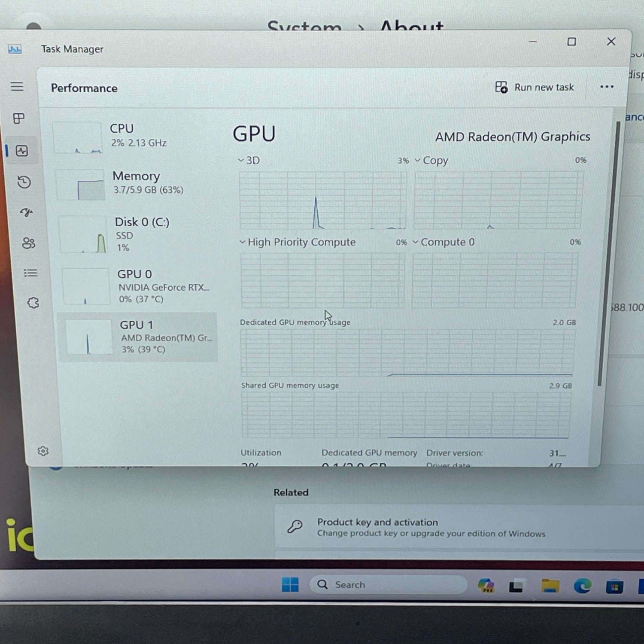Open the Compute 0 engine dropdown
The image size is (644, 644).
444,242
